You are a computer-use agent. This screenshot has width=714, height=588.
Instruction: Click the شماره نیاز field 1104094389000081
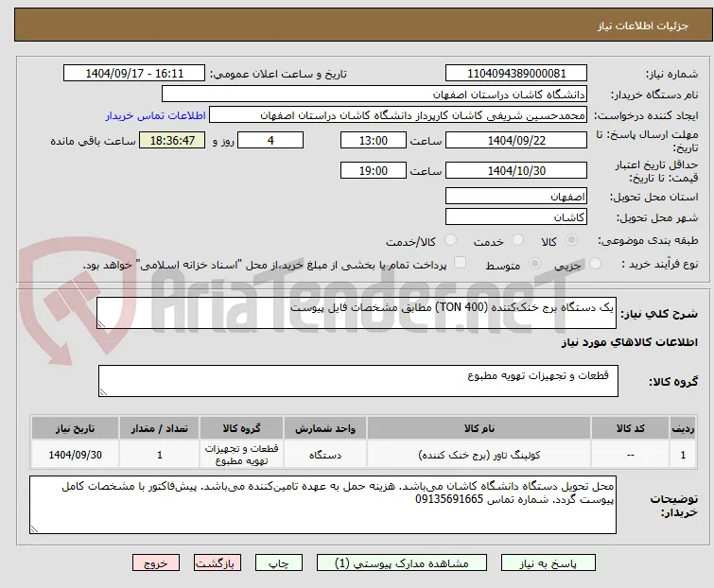(516, 74)
